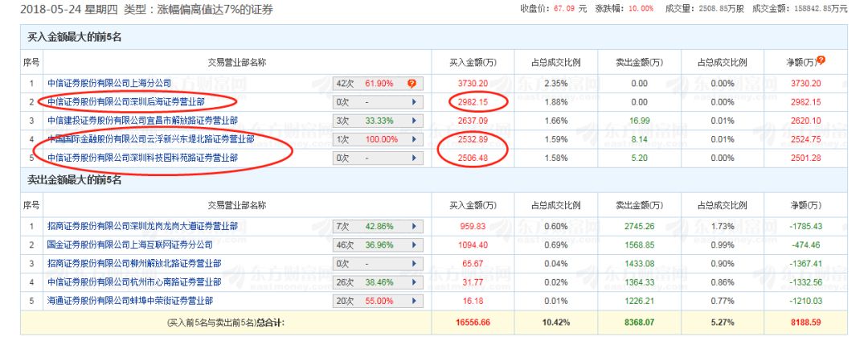The height and width of the screenshot is (337, 868).
Task: Select net amount 2620.10
Action: (x=805, y=121)
